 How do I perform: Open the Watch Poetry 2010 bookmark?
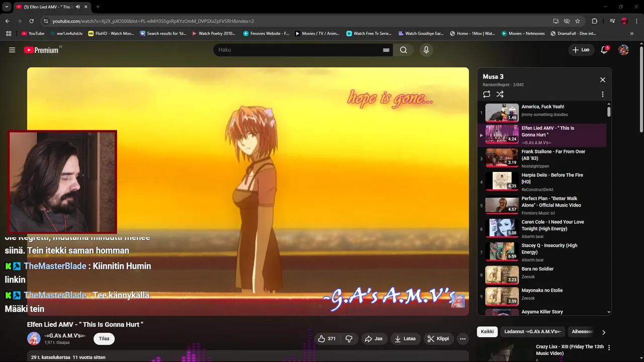213,34
